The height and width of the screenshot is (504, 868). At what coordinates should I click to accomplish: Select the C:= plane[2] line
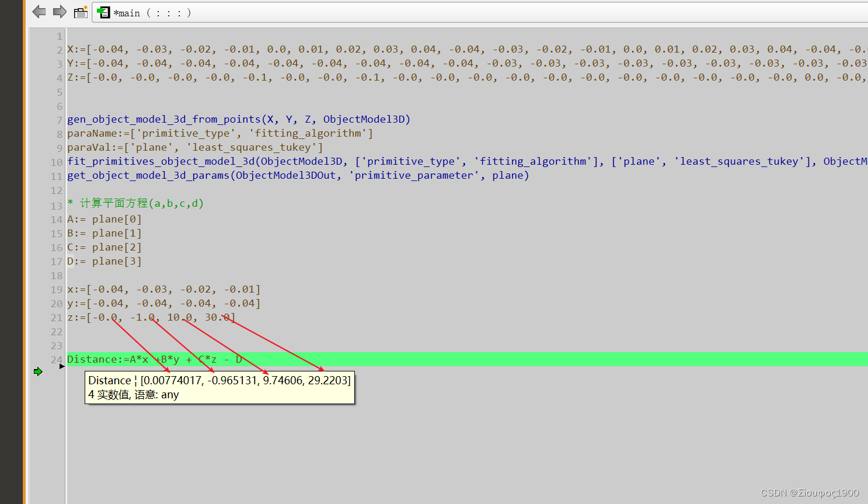tap(104, 248)
